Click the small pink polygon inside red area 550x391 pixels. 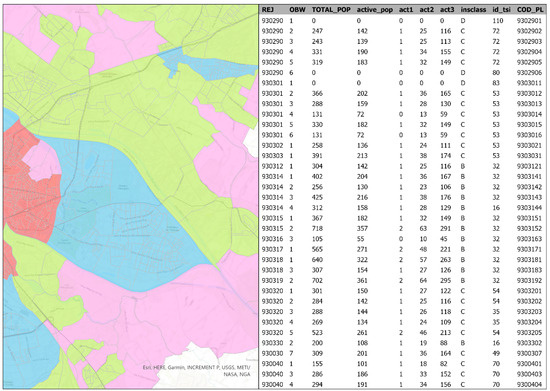coord(41,160)
